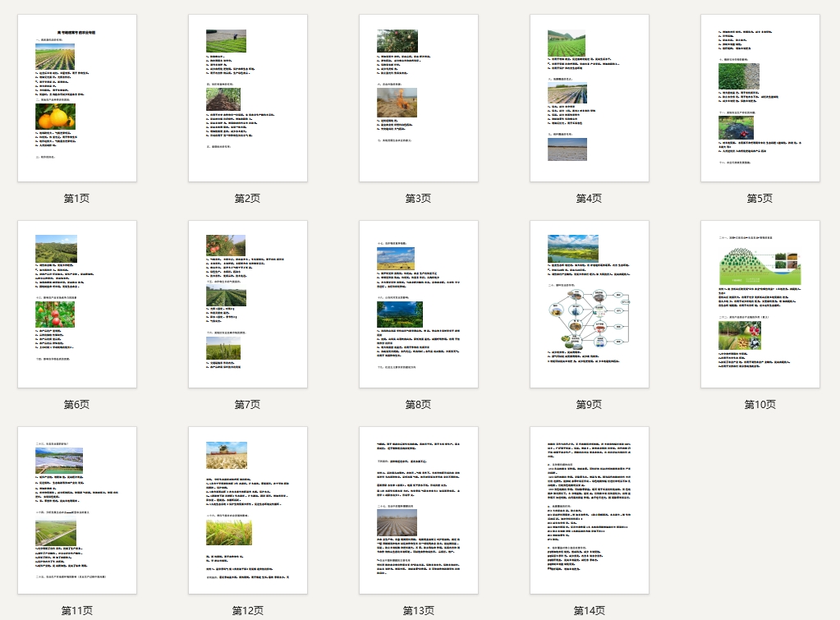Screen dimensions: 840x620
Task: Select the page 5 thumbnail
Action: tap(760, 99)
